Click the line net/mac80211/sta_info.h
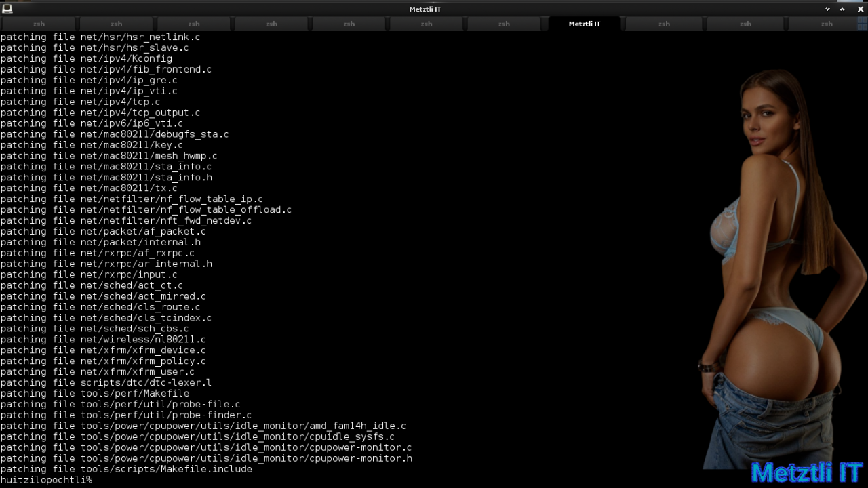Viewport: 868px width, 488px height. click(x=106, y=178)
